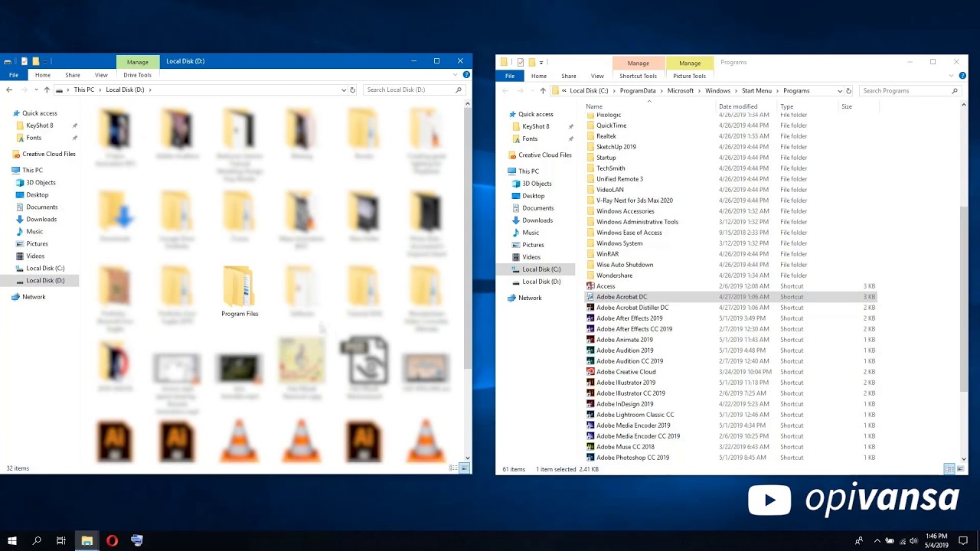980x551 pixels.
Task: Select Adobe Muse CC 2018 shortcut icon
Action: [x=590, y=447]
